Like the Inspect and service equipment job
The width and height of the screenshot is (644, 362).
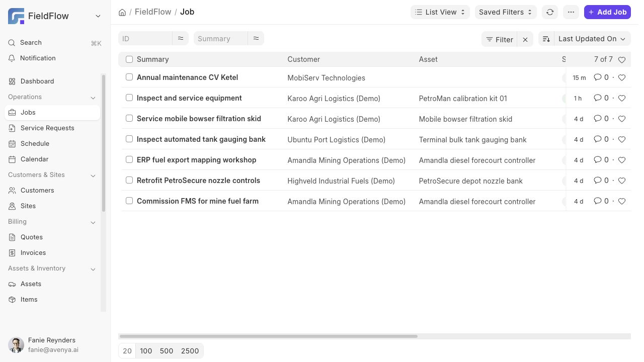622,98
